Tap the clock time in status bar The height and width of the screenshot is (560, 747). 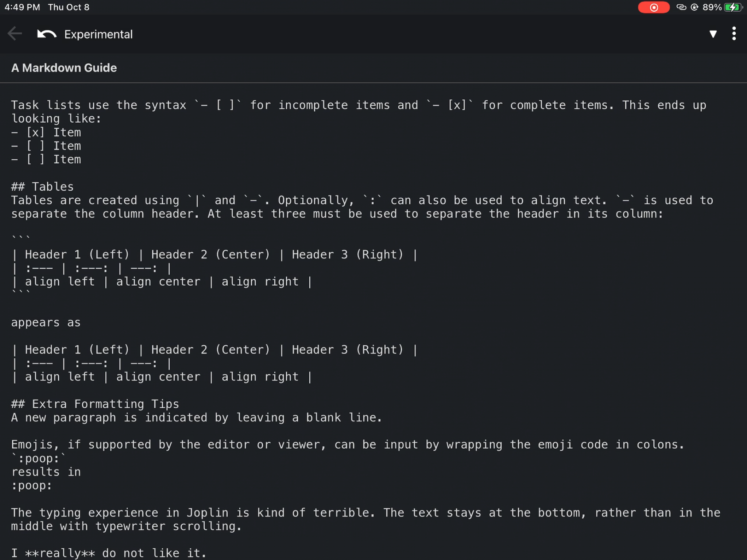pos(22,7)
